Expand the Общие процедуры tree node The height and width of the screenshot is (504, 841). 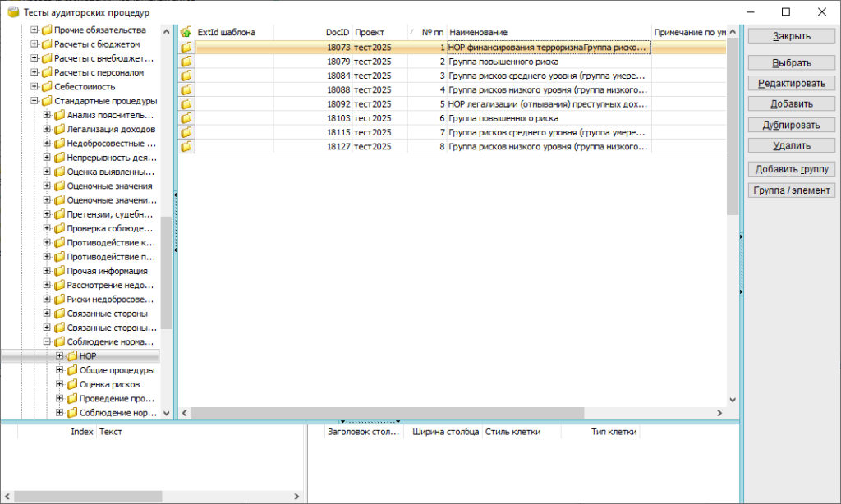pyautogui.click(x=60, y=370)
